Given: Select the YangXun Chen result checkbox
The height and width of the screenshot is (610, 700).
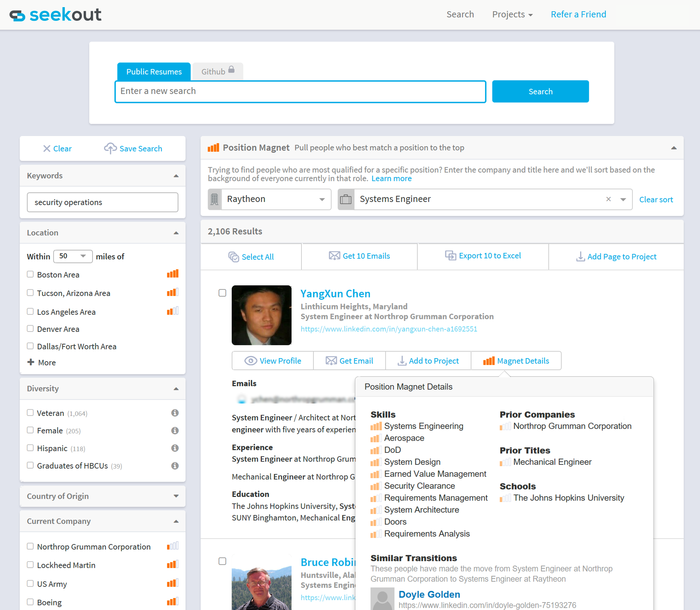Looking at the screenshot, I should (x=222, y=293).
